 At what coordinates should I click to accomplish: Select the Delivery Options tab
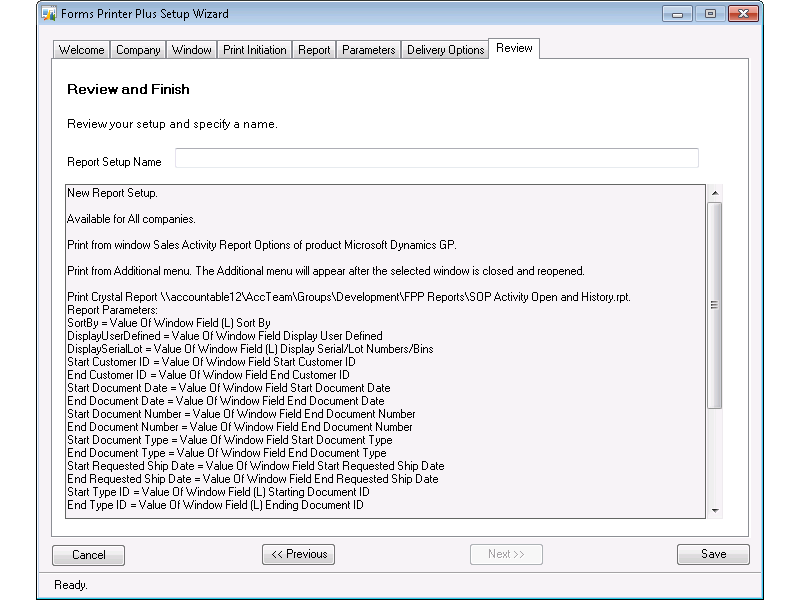445,50
